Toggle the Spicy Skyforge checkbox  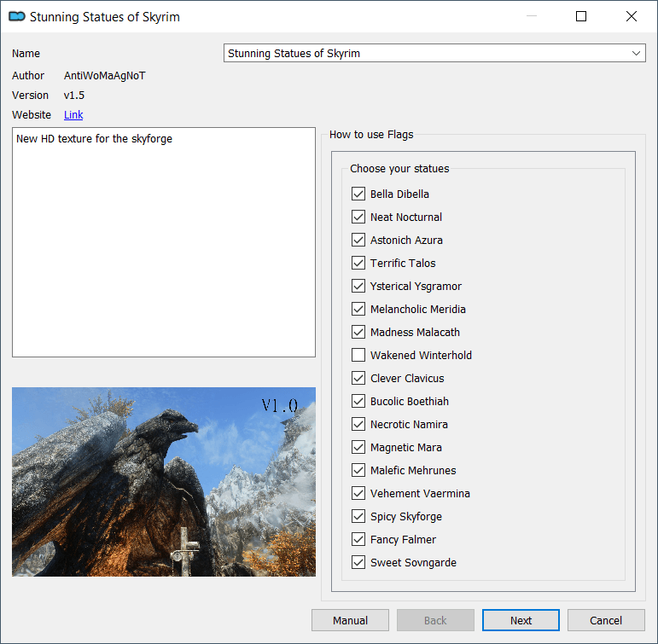pyautogui.click(x=358, y=516)
